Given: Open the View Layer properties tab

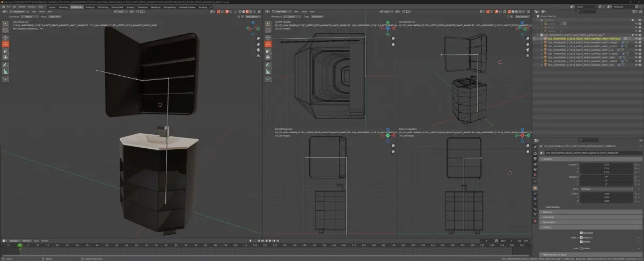Looking at the screenshot, I should coord(535,164).
